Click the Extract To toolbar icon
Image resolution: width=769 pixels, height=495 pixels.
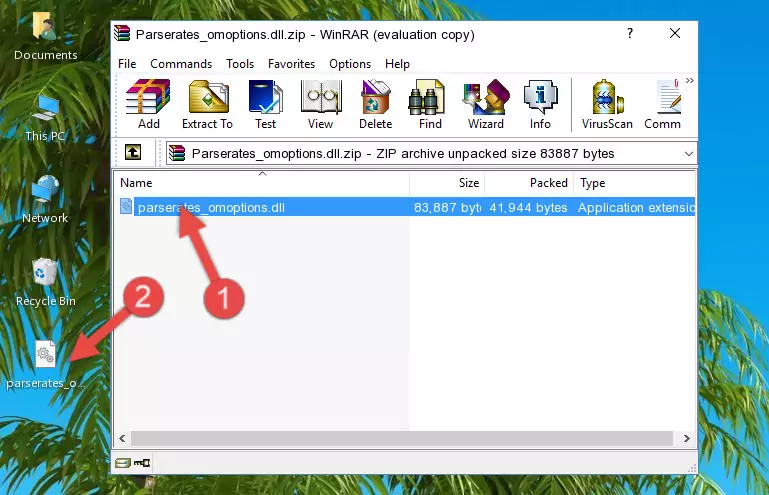pyautogui.click(x=207, y=104)
